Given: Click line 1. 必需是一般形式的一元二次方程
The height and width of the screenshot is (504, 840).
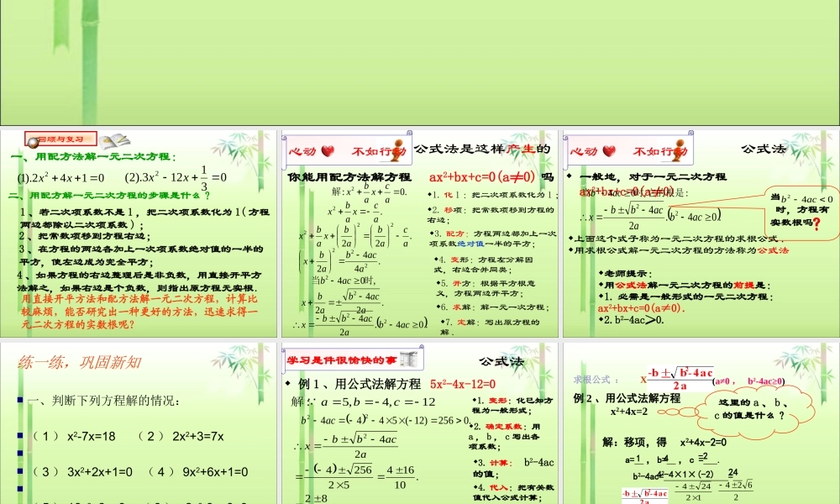Looking at the screenshot, I should (685, 297).
